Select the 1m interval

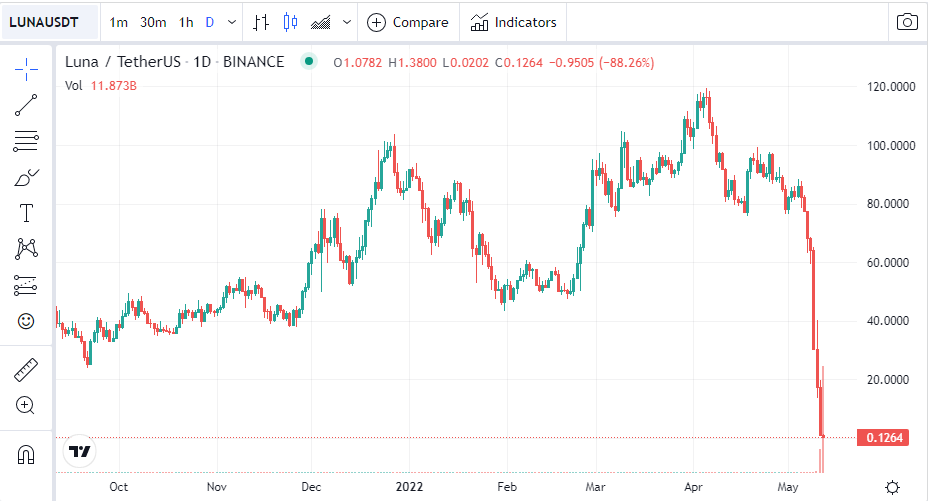point(119,23)
